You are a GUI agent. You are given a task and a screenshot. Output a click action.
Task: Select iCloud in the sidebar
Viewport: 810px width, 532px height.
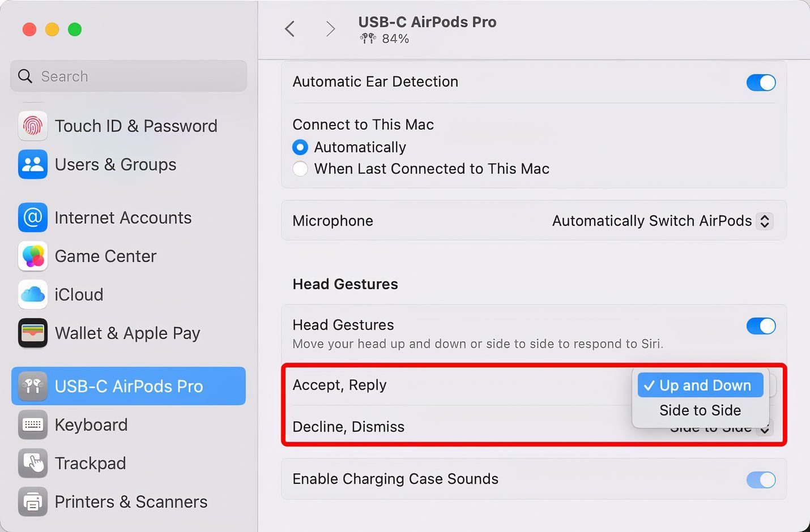[79, 294]
